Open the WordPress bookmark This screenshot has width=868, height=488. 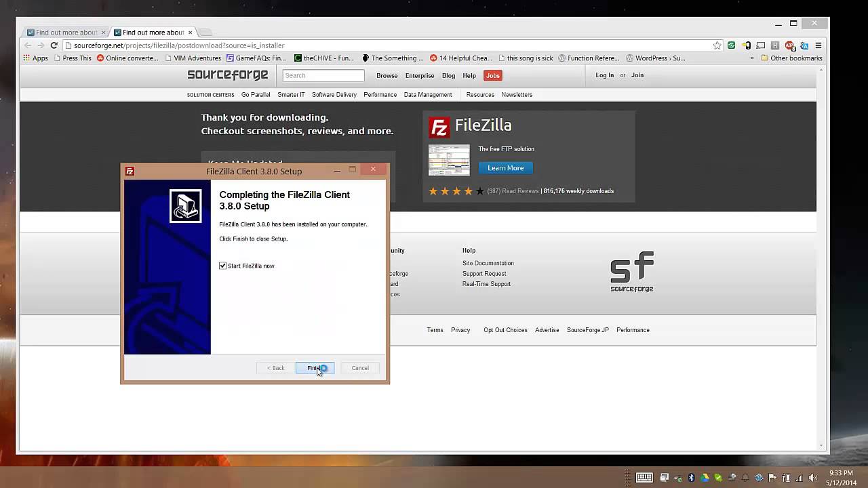point(656,58)
